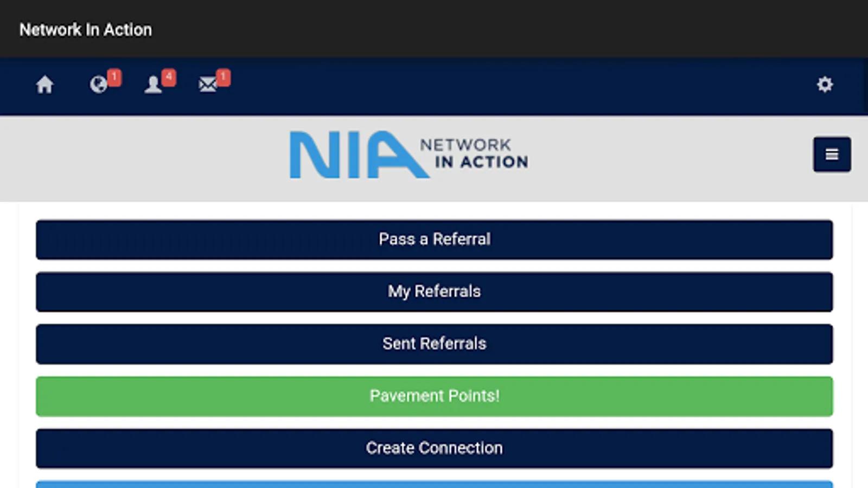Open Pavement Points!

[434, 396]
